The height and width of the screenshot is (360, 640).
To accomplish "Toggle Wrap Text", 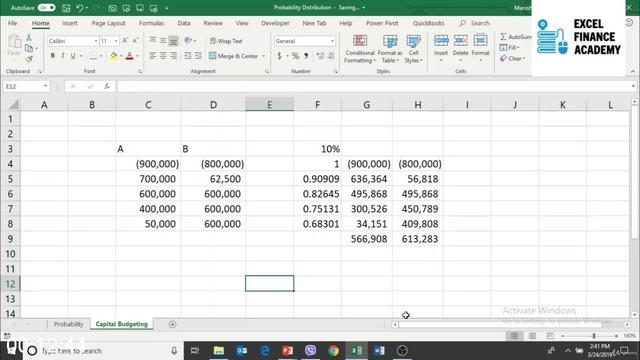I will 226,41.
